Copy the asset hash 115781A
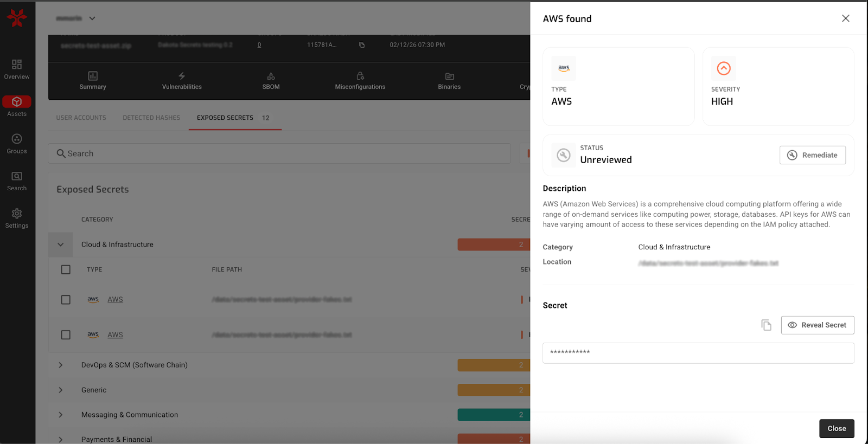This screenshot has height=444, width=868. (362, 45)
